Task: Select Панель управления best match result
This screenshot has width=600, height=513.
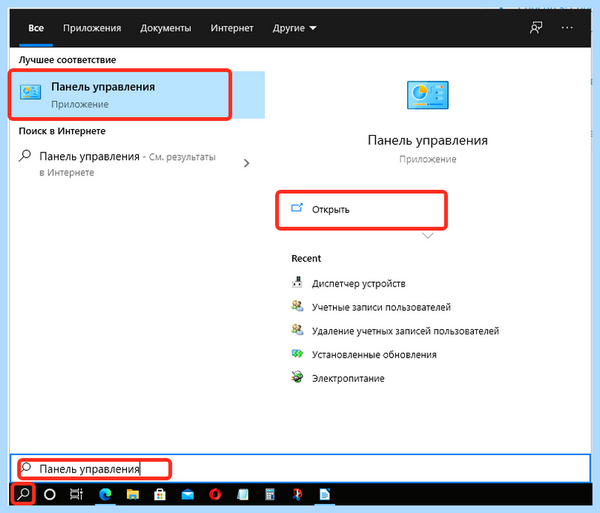Action: 137,94
